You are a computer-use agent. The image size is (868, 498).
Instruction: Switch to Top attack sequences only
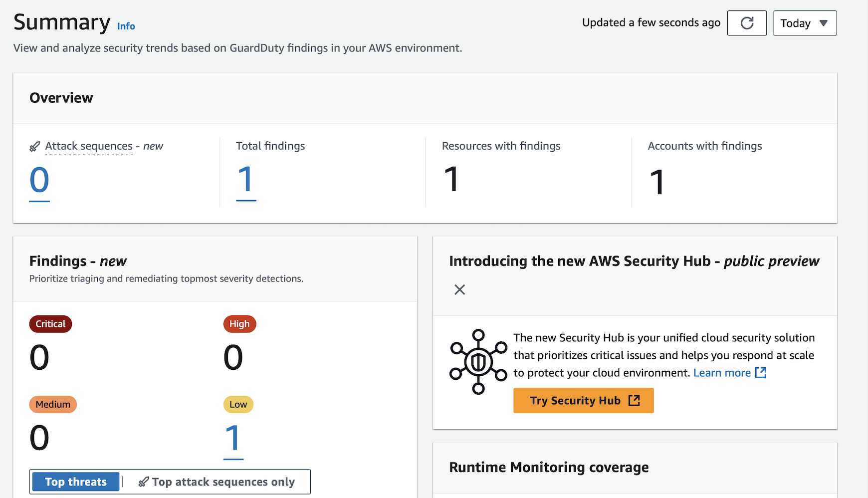coord(217,482)
